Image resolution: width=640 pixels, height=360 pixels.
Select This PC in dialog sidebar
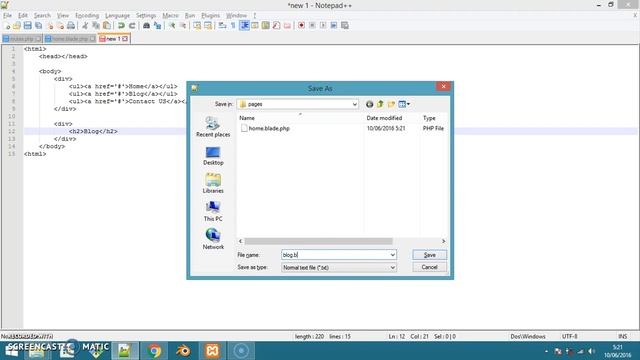(213, 211)
